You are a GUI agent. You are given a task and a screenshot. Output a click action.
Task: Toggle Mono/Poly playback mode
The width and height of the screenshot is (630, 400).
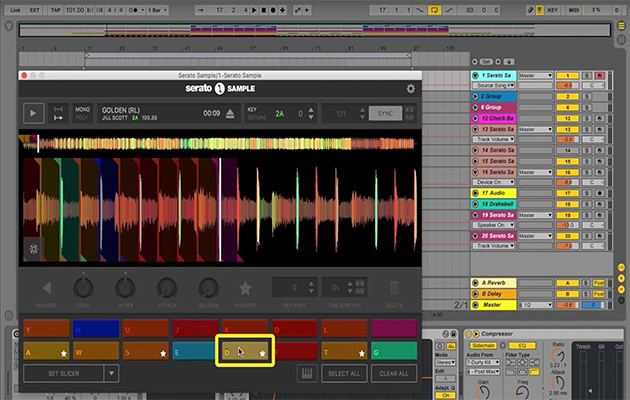[81, 114]
